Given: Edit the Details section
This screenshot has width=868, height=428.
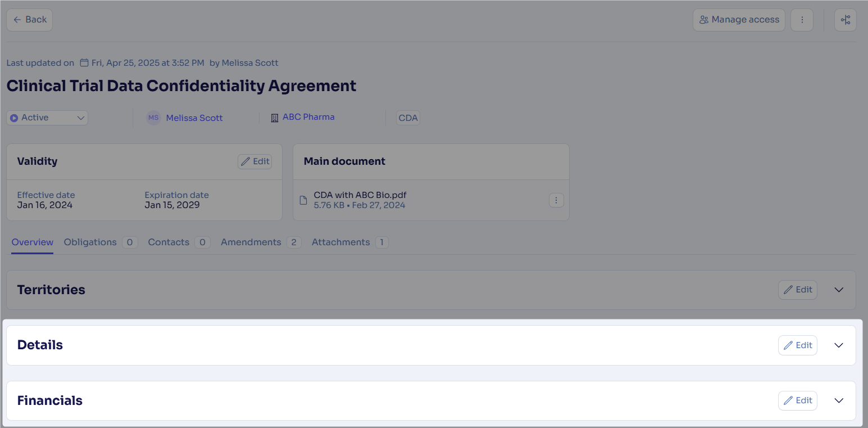Looking at the screenshot, I should tap(797, 345).
